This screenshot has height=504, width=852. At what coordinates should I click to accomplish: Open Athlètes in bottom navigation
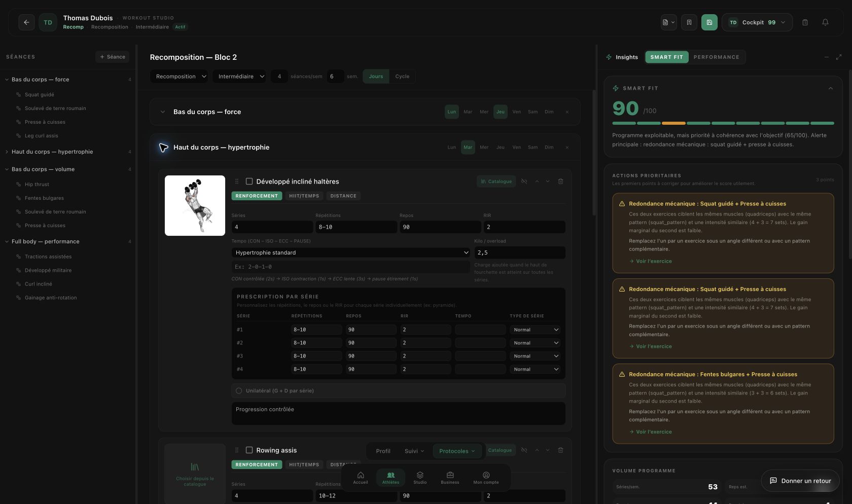pyautogui.click(x=390, y=478)
